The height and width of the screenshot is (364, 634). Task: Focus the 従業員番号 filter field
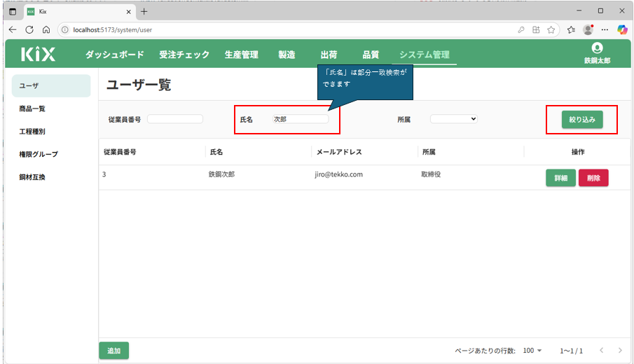(175, 119)
